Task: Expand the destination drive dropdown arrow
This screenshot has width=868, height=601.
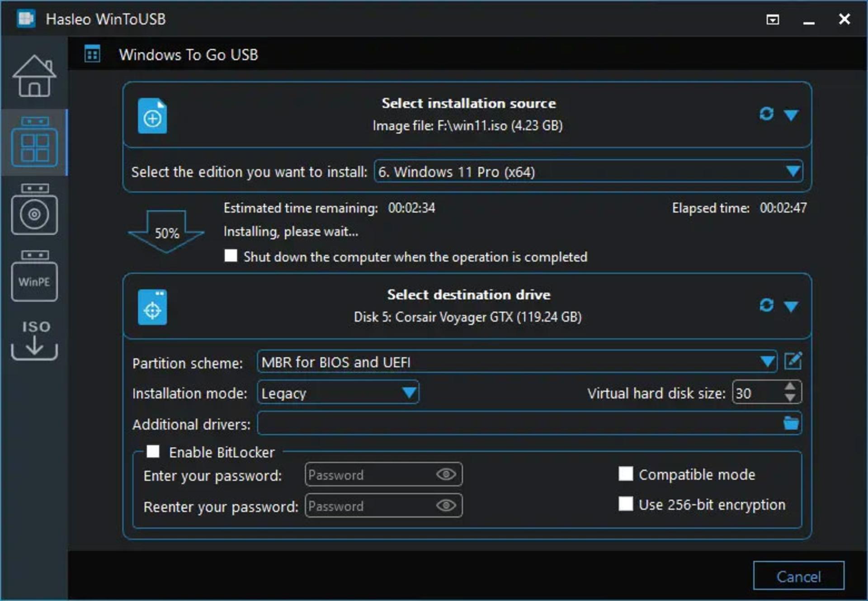Action: (791, 307)
